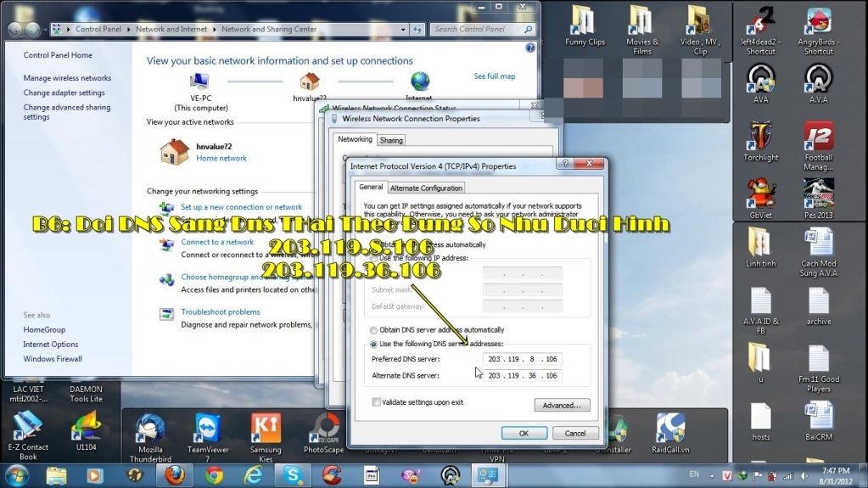Click the Preferred DNS server field
The width and height of the screenshot is (868, 488).
click(524, 359)
